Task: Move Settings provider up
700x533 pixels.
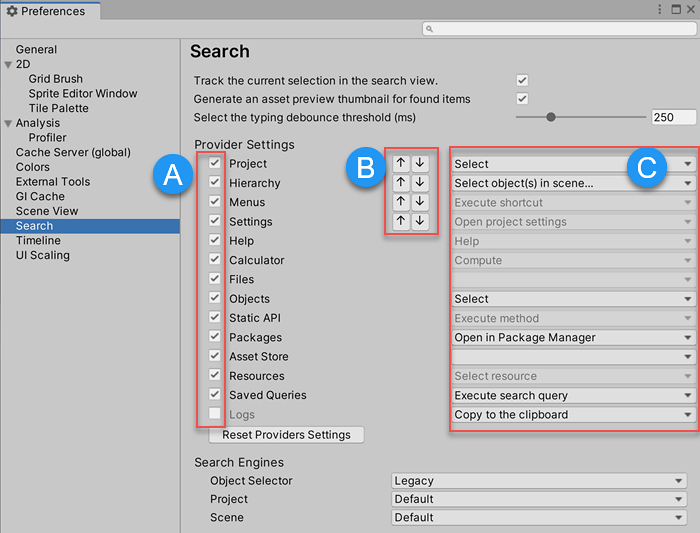Action: point(400,221)
